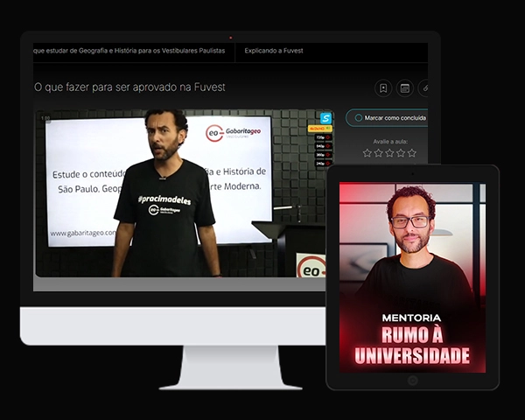Open the Explicando a Fuvest tab
Viewport: 525px width, 420px height.
click(x=275, y=51)
